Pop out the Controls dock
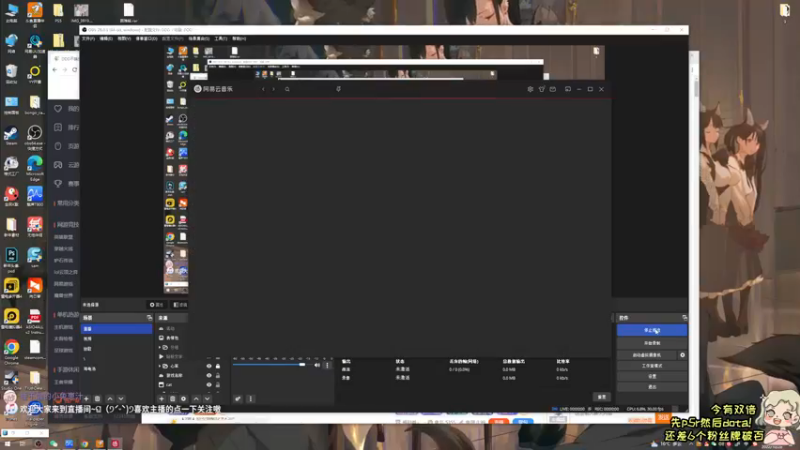Viewport: 800px width, 450px height. 684,317
